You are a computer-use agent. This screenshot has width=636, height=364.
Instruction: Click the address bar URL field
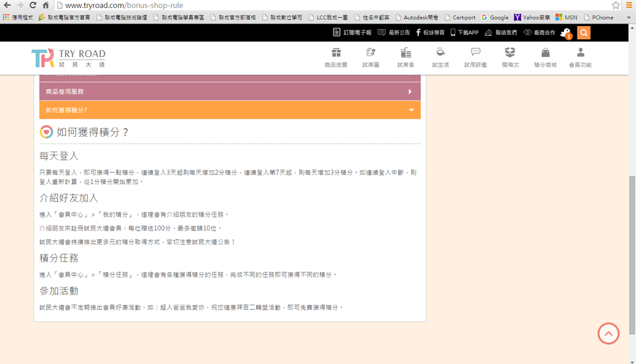[333, 5]
